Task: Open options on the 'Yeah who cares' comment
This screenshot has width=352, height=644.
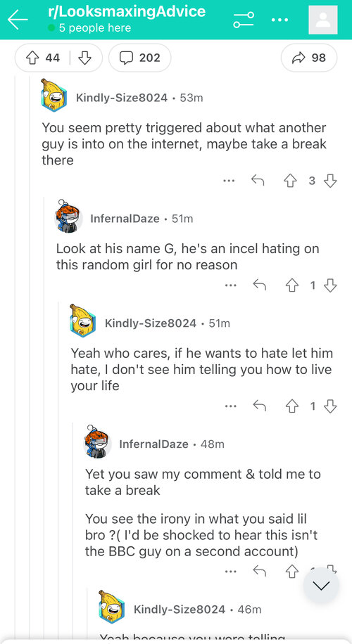Action: click(x=231, y=406)
